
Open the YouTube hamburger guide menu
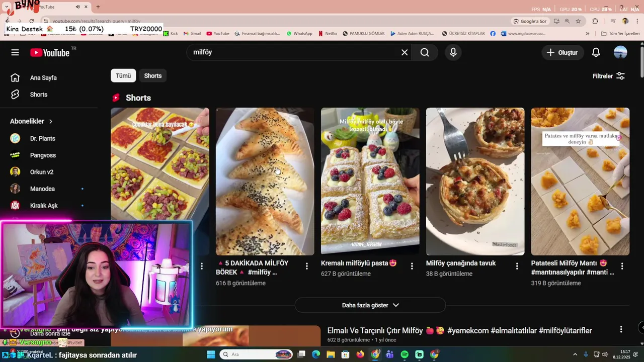pyautogui.click(x=15, y=52)
